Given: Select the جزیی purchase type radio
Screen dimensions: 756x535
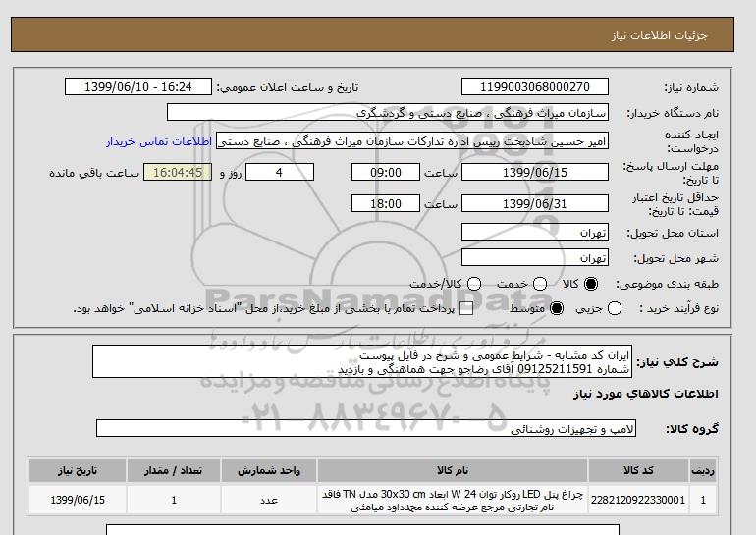Looking at the screenshot, I should [615, 308].
